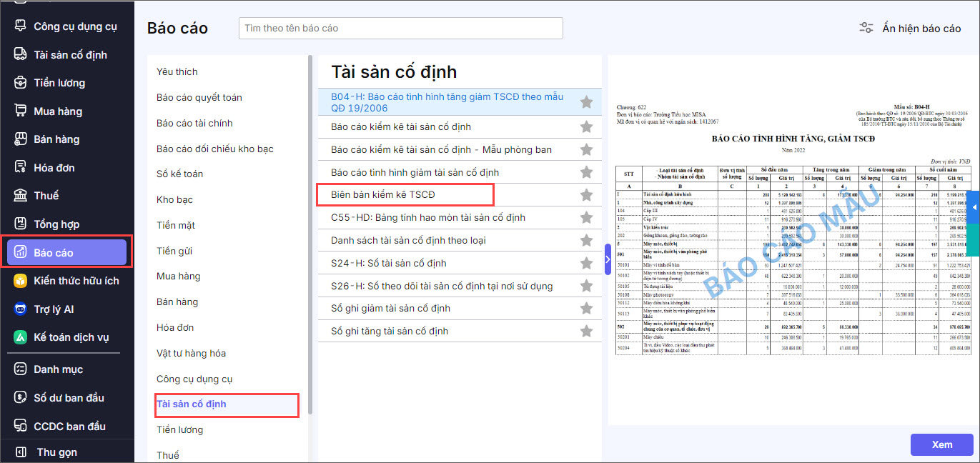Click the Thuế building icon
Screen dimensions: 980x463
21,196
